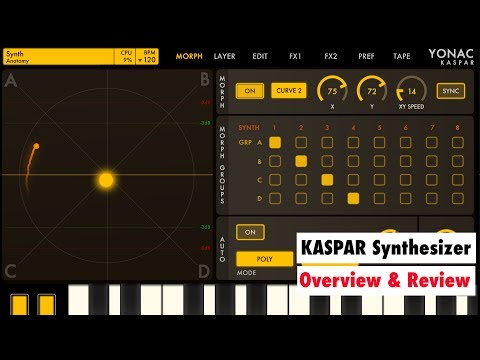
Task: Check group A synth 5 box
Action: [x=379, y=142]
